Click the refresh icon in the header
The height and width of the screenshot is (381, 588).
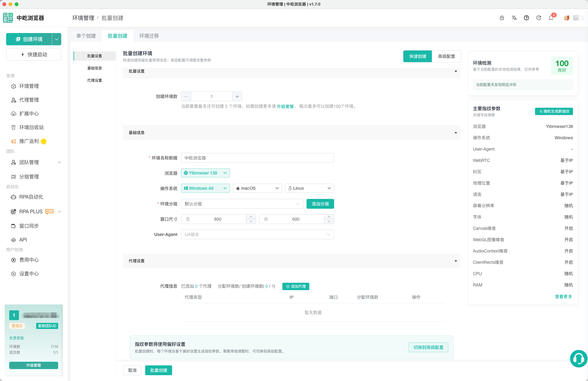click(x=539, y=18)
